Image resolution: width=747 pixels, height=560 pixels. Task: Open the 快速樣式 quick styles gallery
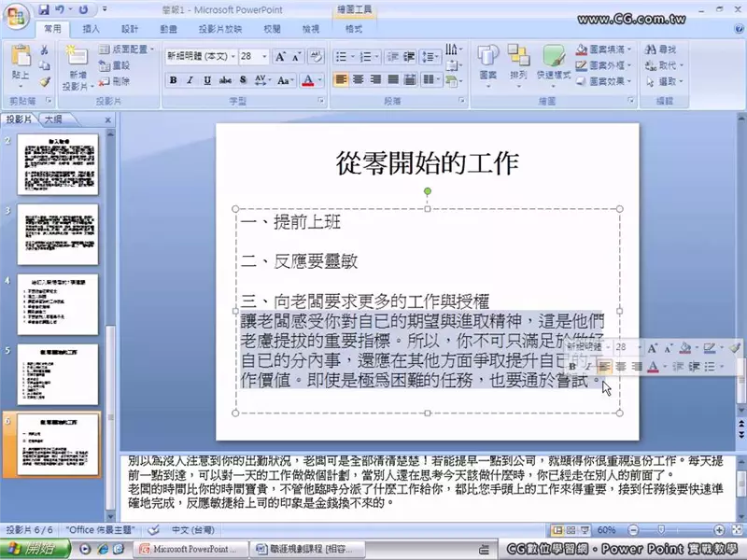pos(554,62)
